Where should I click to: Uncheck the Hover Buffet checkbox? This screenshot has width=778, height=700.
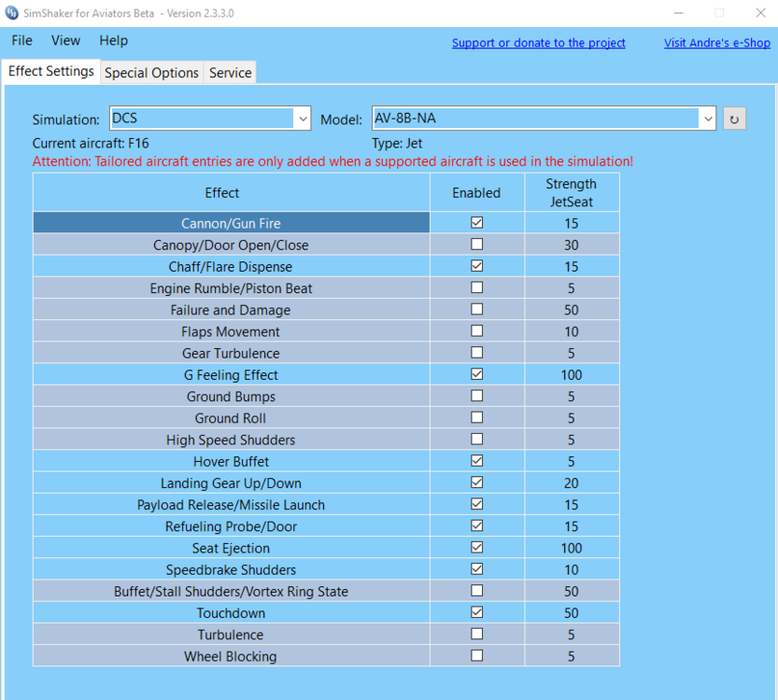(x=477, y=460)
